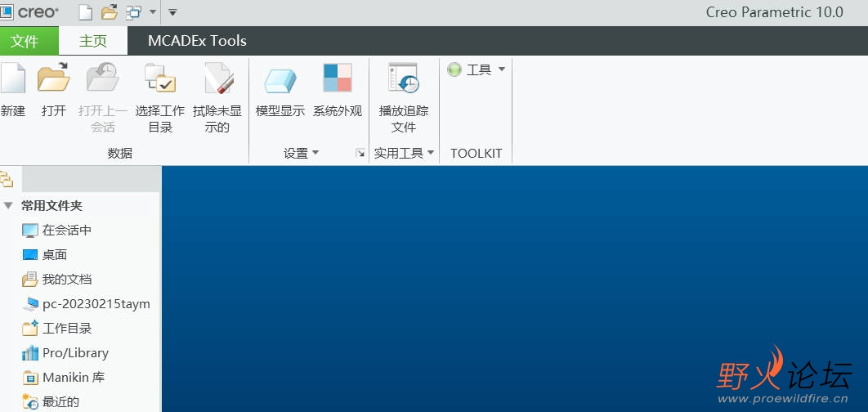Click the 选择工作目录 ribbon icon

[160, 78]
